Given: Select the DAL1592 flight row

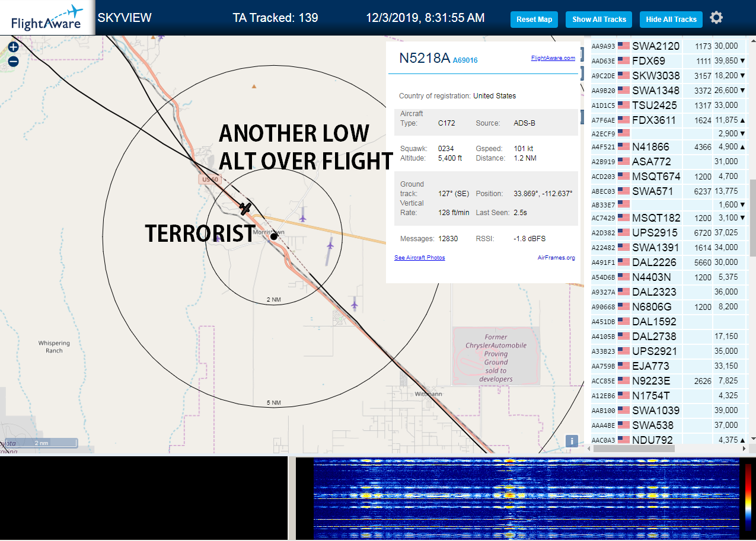Looking at the screenshot, I should click(x=669, y=321).
